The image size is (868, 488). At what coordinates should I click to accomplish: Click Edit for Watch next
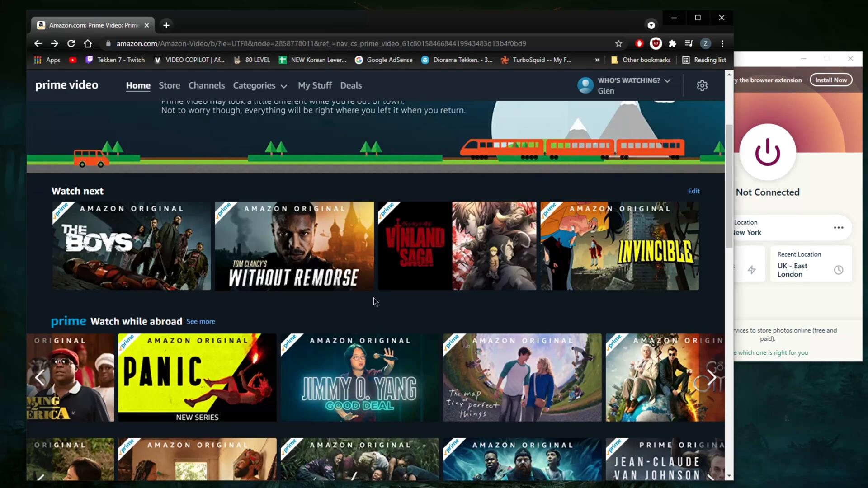[x=693, y=191]
